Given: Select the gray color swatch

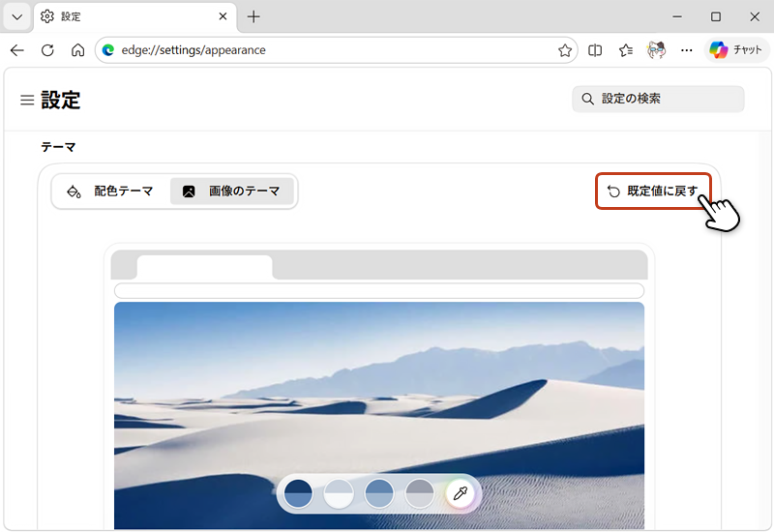Looking at the screenshot, I should click(x=420, y=493).
